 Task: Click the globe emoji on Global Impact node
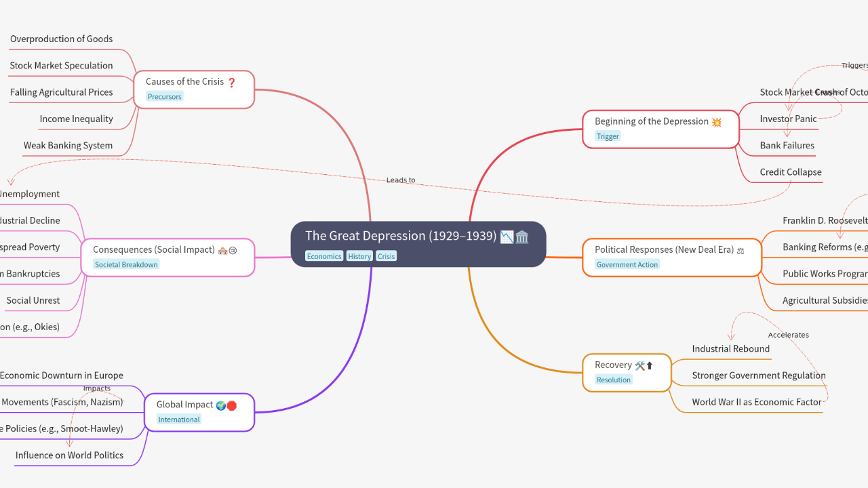coord(220,405)
